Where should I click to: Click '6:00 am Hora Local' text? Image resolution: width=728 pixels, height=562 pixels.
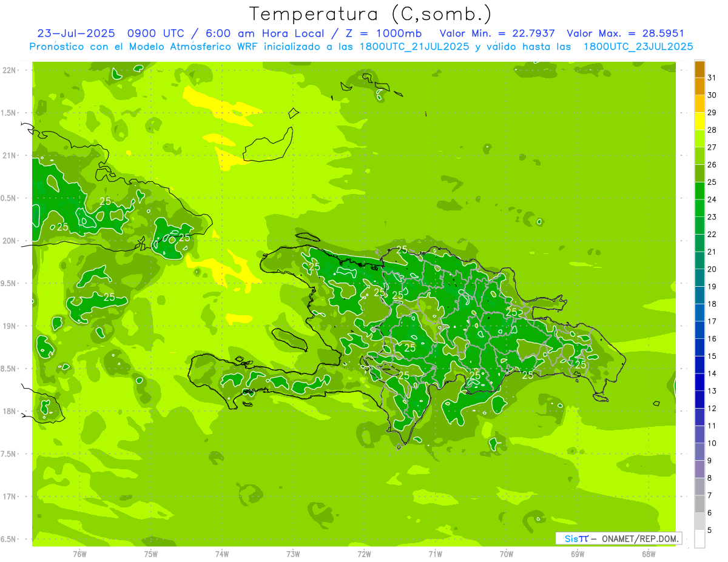(262, 33)
